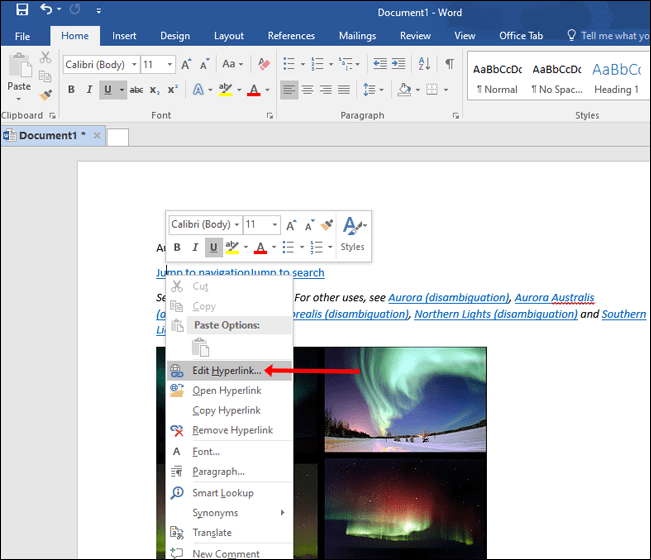
Task: Open font size dropdown in mini toolbar
Action: (x=273, y=225)
